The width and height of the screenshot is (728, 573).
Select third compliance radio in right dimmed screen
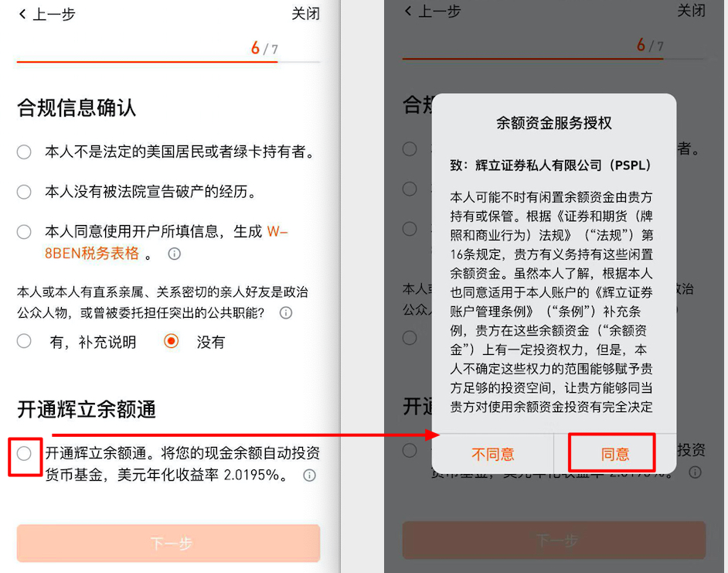coord(410,229)
